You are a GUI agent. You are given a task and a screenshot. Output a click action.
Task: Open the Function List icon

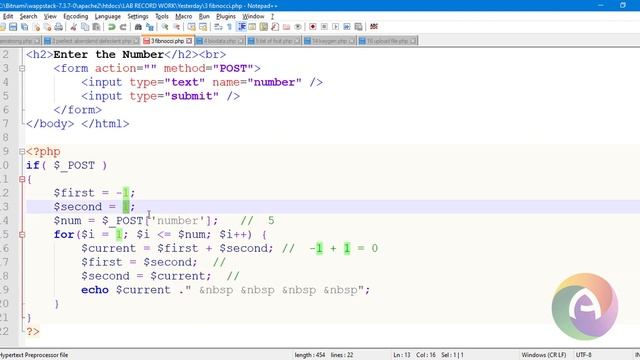275,27
